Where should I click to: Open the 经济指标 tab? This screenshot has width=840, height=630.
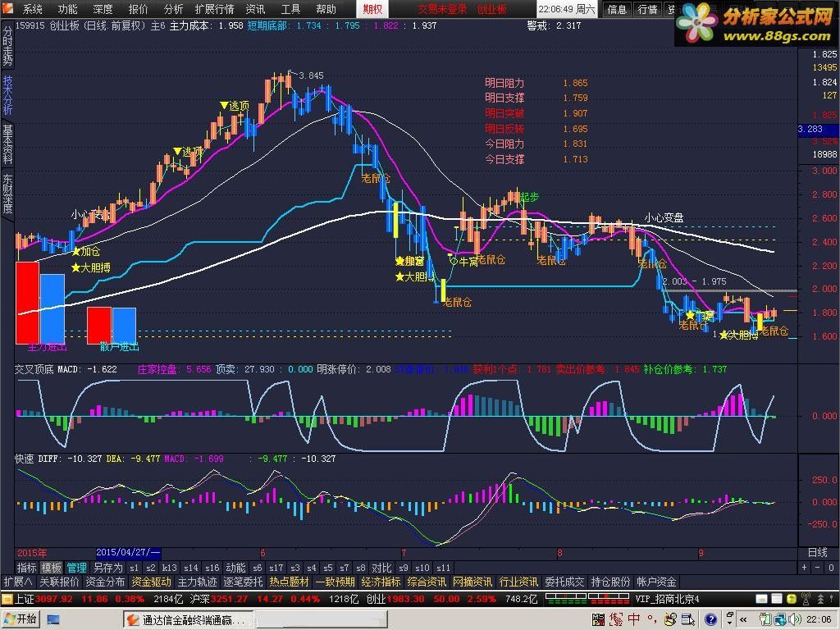[381, 582]
